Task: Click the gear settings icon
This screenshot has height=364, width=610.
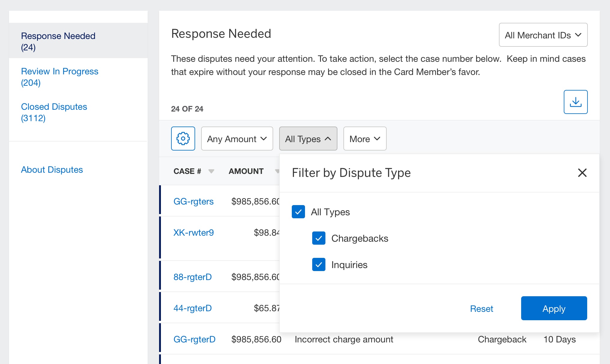Action: 183,139
